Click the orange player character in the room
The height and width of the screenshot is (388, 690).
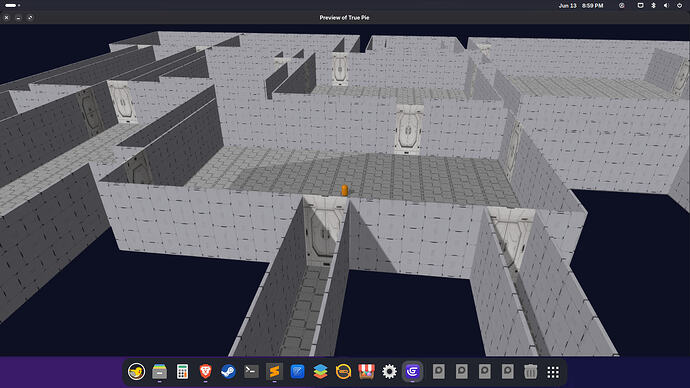(345, 190)
